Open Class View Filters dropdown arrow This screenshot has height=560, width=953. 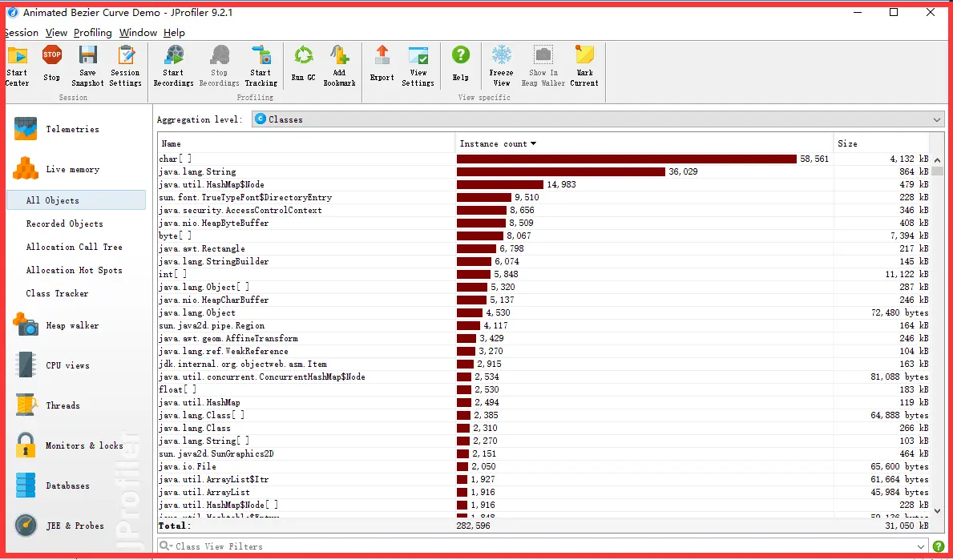(x=922, y=546)
